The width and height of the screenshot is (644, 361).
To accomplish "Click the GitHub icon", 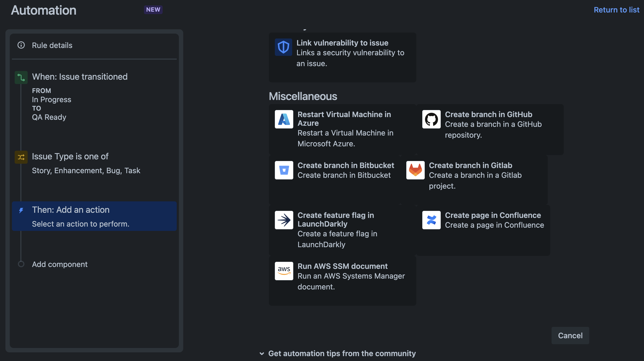I will [x=431, y=119].
